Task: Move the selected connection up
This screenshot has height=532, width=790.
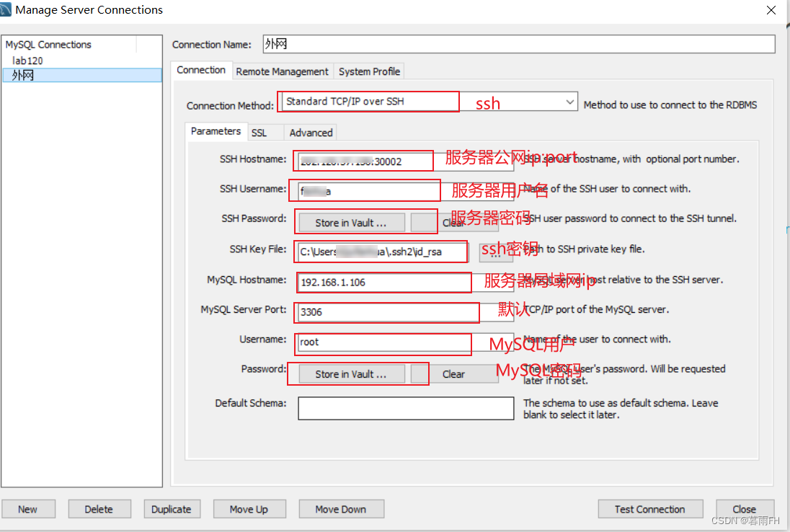Action: click(x=249, y=509)
